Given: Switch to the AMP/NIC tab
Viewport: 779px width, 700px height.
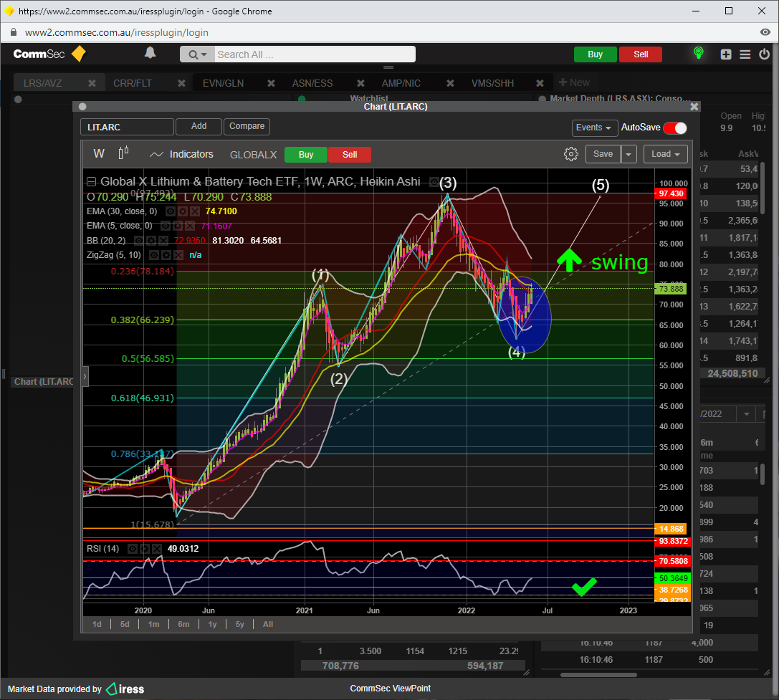Looking at the screenshot, I should point(401,83).
